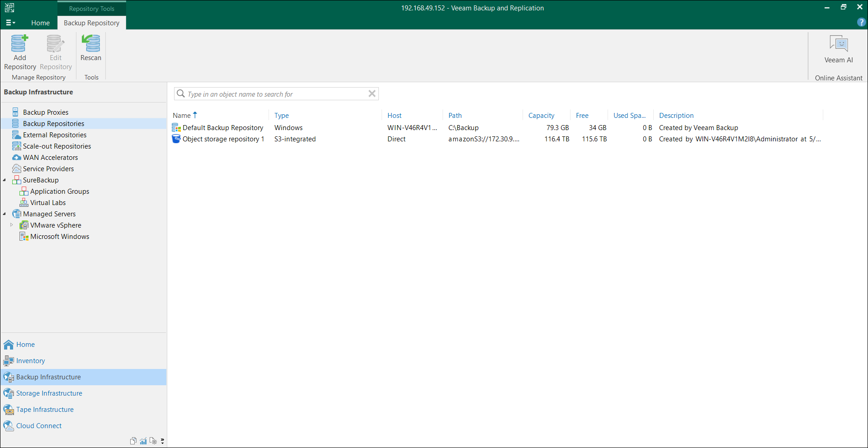Viewport: 868px width, 448px height.
Task: Click the Object storage repository 1 icon
Action: [176, 139]
